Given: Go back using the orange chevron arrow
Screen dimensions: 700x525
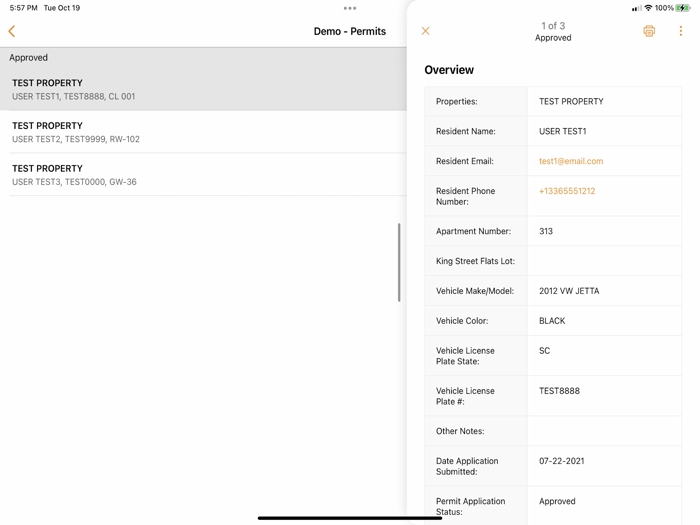Looking at the screenshot, I should coord(12,31).
